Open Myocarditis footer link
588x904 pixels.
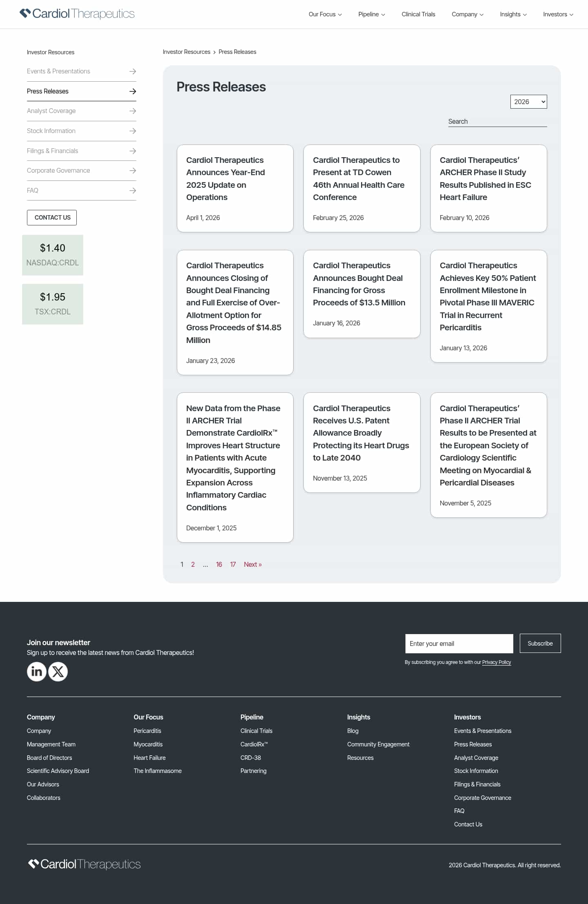(x=148, y=744)
